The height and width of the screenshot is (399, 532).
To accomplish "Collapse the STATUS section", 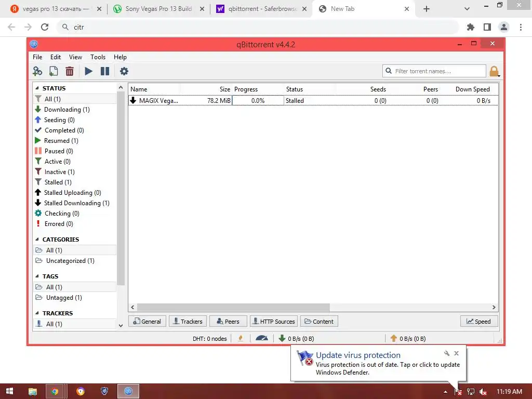I will pos(37,88).
